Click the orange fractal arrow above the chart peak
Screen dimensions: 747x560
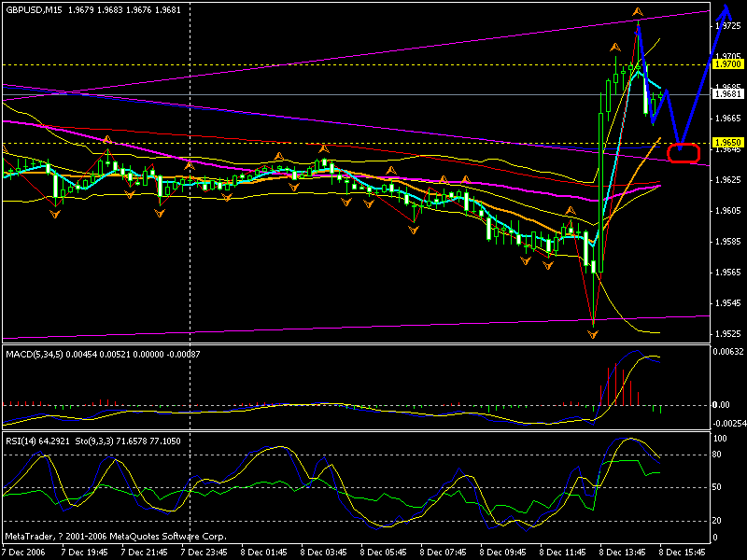[639, 12]
